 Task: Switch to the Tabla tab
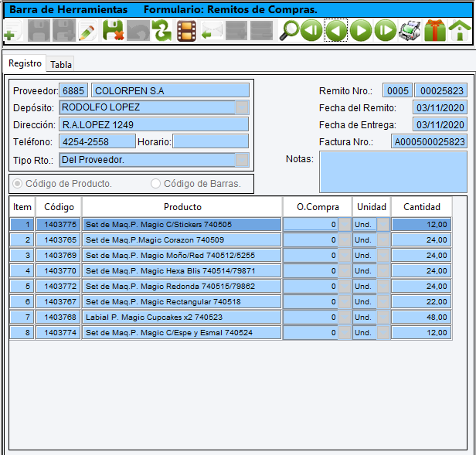[x=61, y=64]
